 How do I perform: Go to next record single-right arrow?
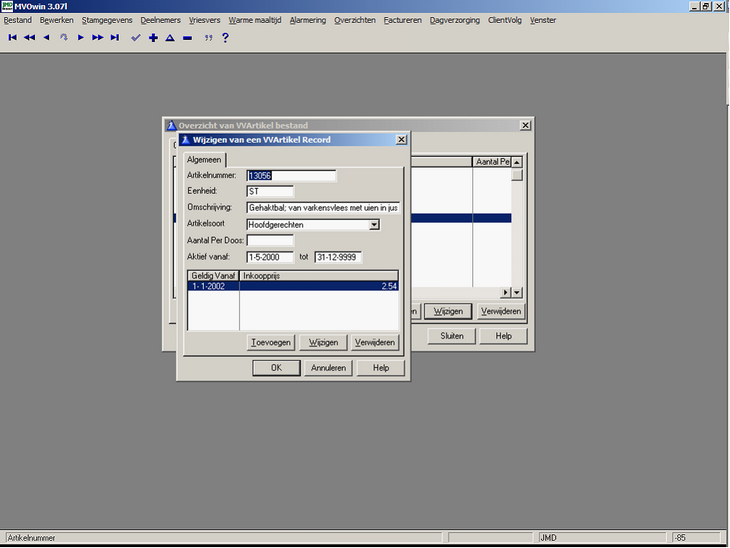pyautogui.click(x=81, y=38)
